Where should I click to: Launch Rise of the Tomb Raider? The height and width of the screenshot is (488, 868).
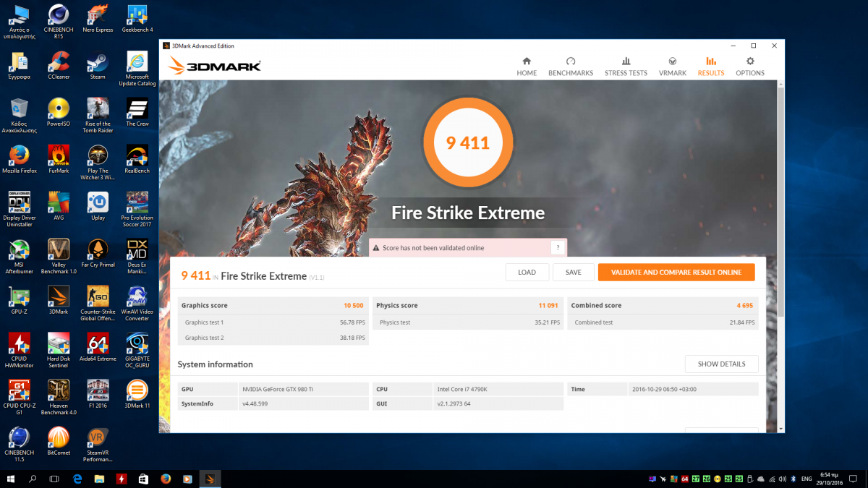click(x=98, y=116)
